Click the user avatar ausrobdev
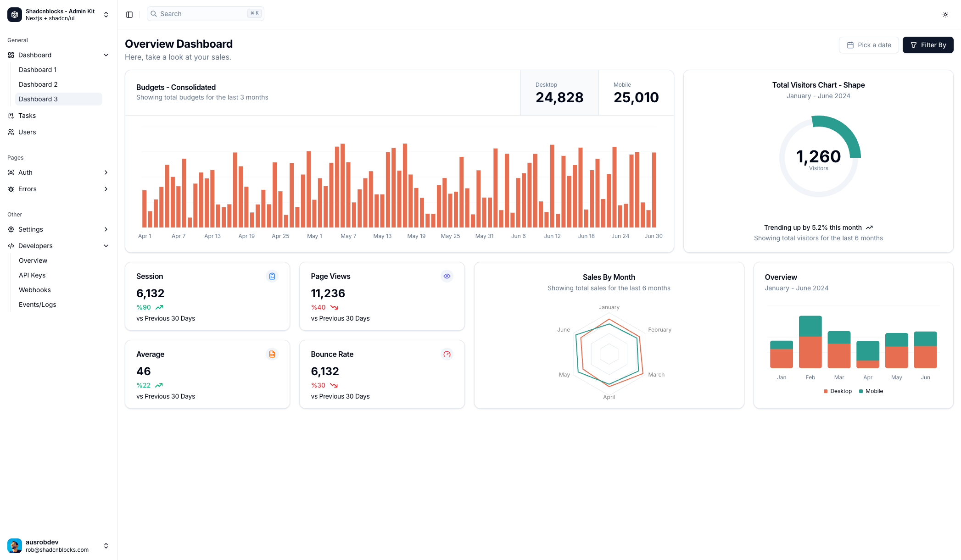The height and width of the screenshot is (560, 961). (15, 546)
